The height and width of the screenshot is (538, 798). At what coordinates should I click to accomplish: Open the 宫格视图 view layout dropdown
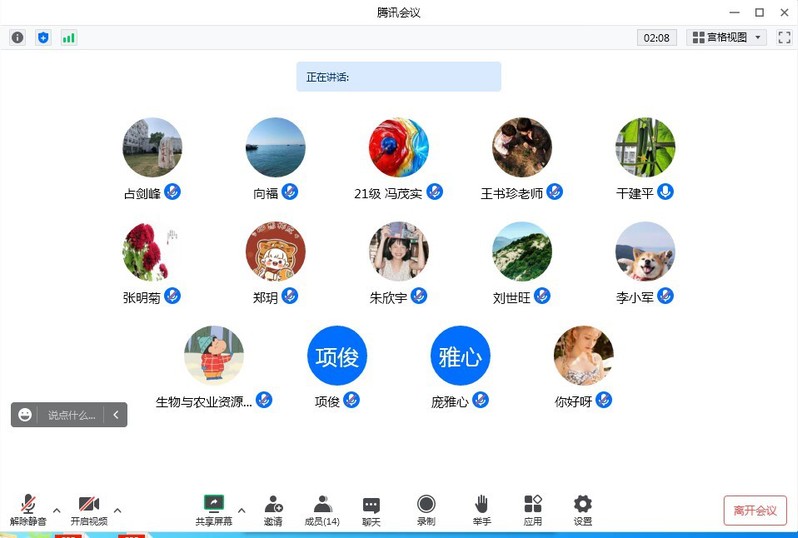point(726,37)
